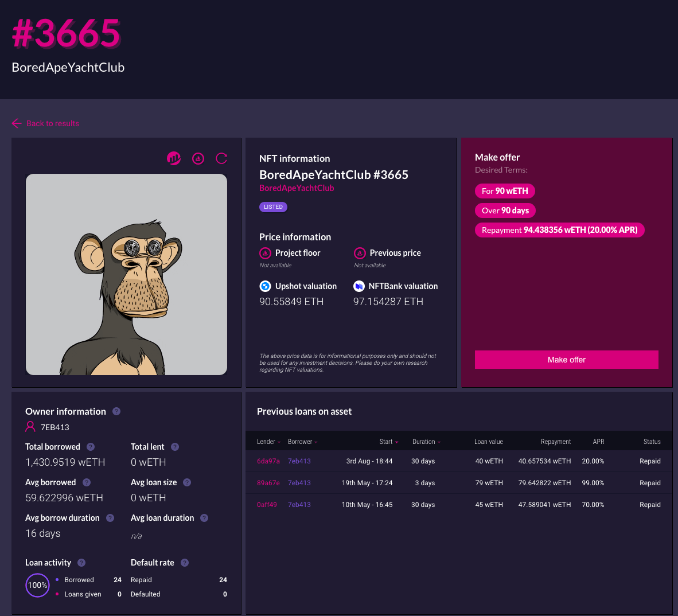
Task: Sort loans by the Start column arrow
Action: (396, 442)
